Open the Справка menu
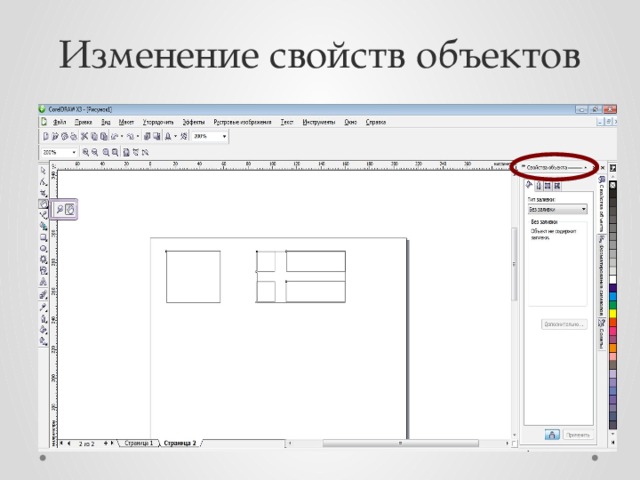Viewport: 640px width, 480px height. click(376, 122)
